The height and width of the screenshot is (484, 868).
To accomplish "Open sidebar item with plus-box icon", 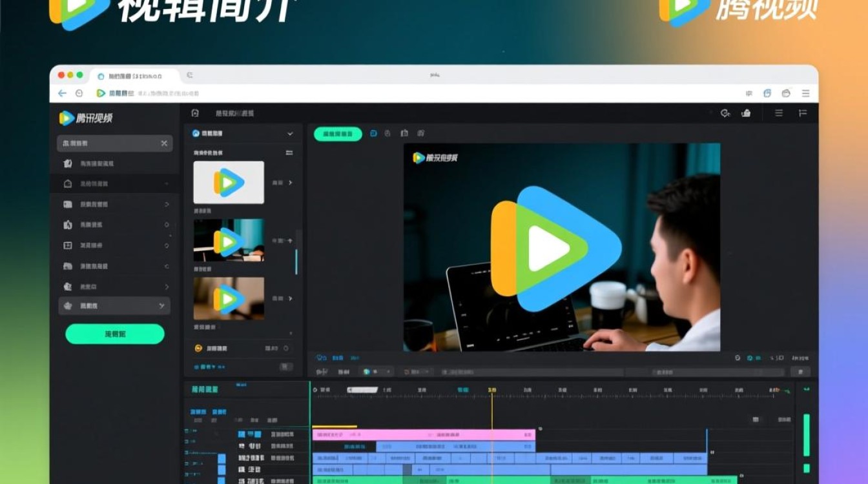I will pos(114,246).
